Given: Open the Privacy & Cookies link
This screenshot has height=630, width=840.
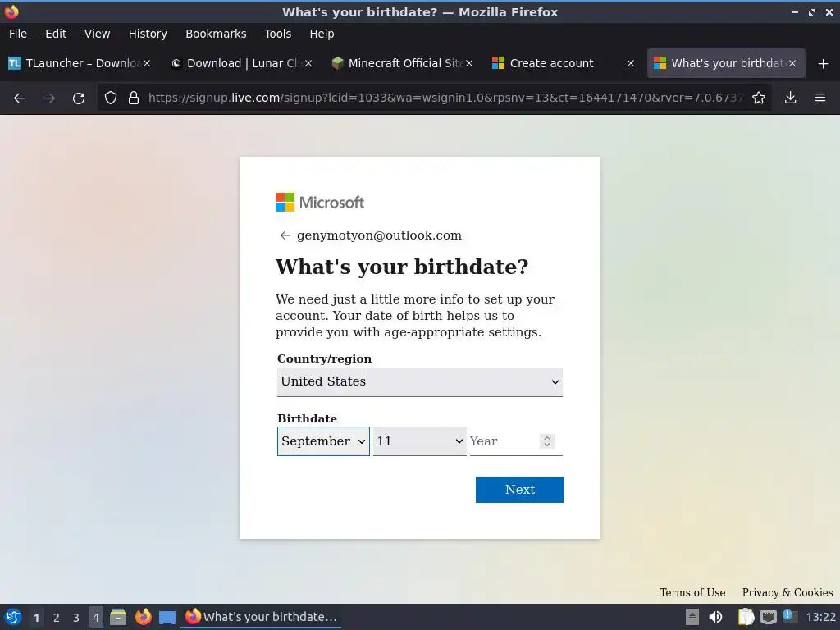Looking at the screenshot, I should [787, 592].
